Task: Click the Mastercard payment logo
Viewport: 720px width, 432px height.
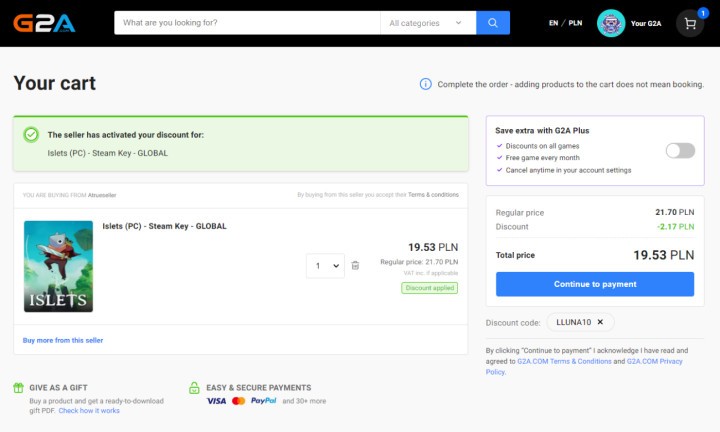Action: point(238,401)
